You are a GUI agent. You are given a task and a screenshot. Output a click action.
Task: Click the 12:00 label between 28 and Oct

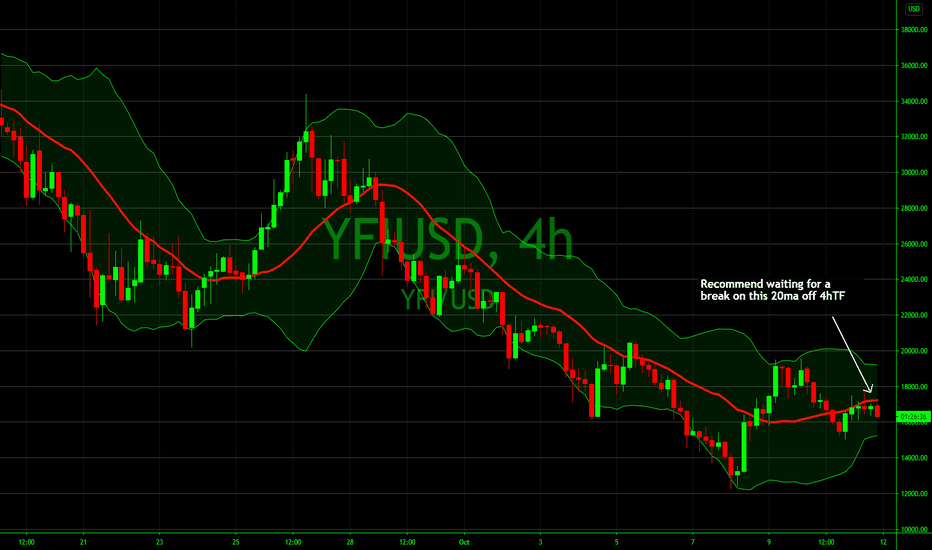tap(407, 542)
